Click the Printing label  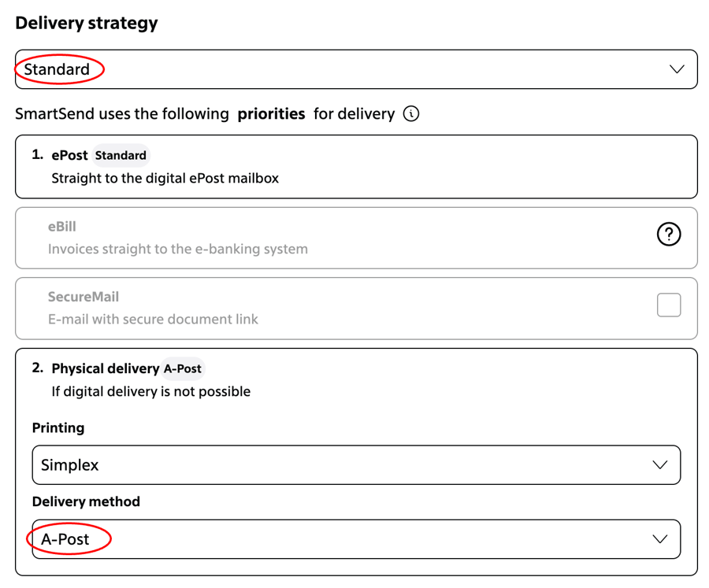click(x=58, y=428)
